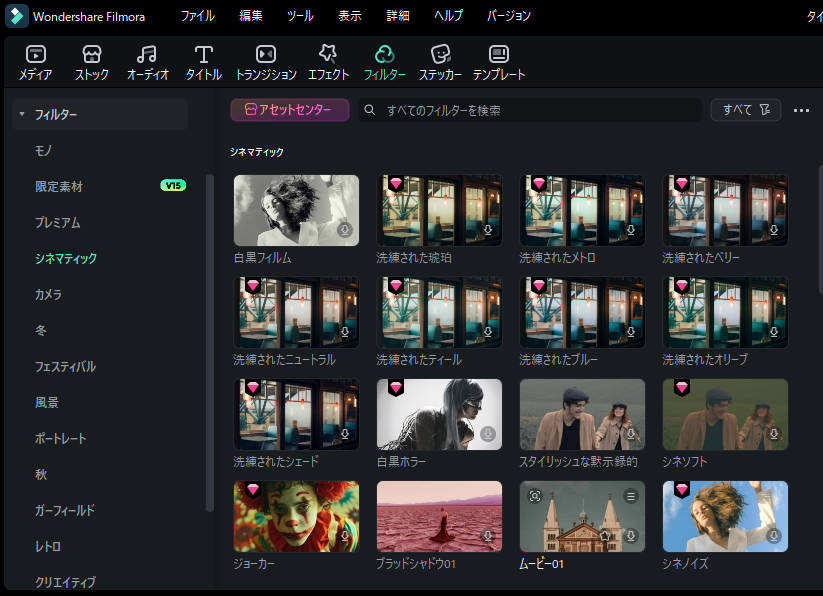The image size is (823, 596).
Task: Open the ファイル menu
Action: [x=197, y=16]
